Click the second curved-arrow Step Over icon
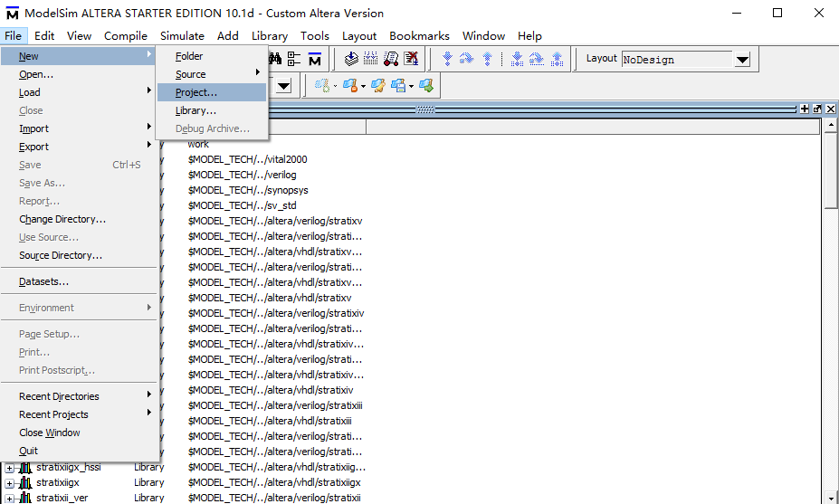839x504 pixels. click(x=537, y=58)
